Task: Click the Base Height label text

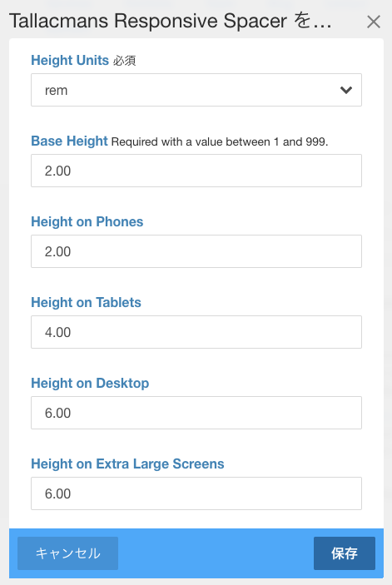Action: coord(69,141)
